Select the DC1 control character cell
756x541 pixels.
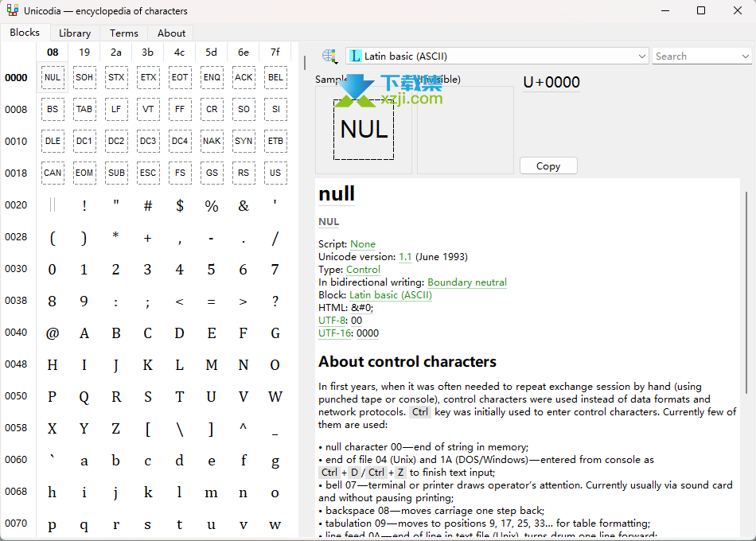(x=84, y=142)
